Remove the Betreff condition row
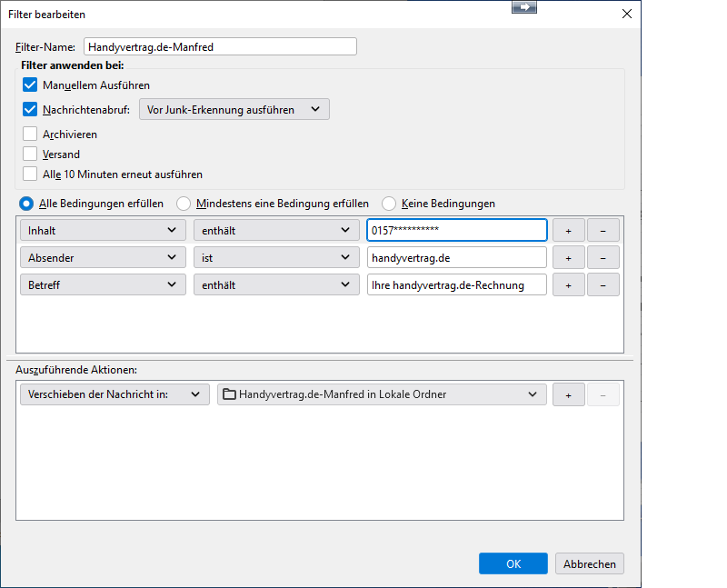Image resolution: width=727 pixels, height=588 pixels. pos(603,284)
